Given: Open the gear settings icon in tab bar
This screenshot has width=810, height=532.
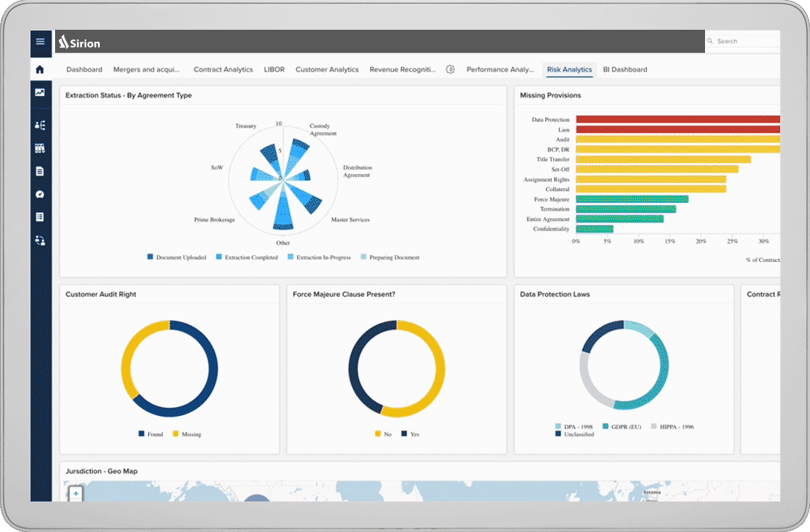Looking at the screenshot, I should [x=450, y=69].
